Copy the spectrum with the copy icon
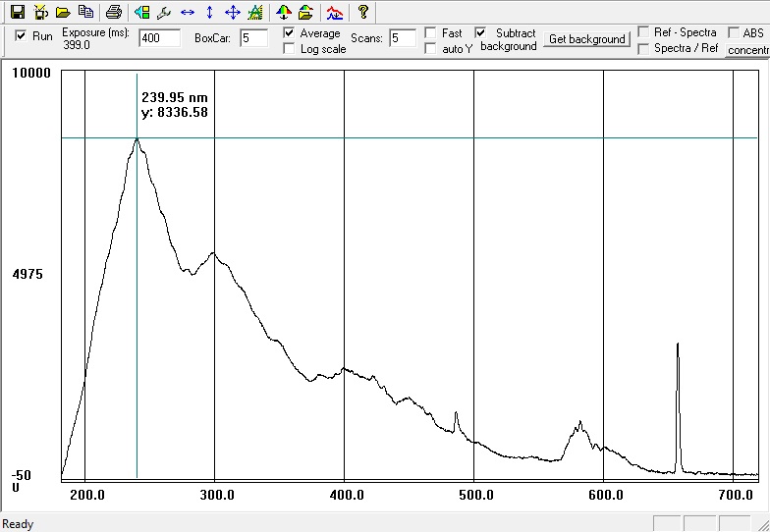The width and height of the screenshot is (770, 532). (x=86, y=12)
